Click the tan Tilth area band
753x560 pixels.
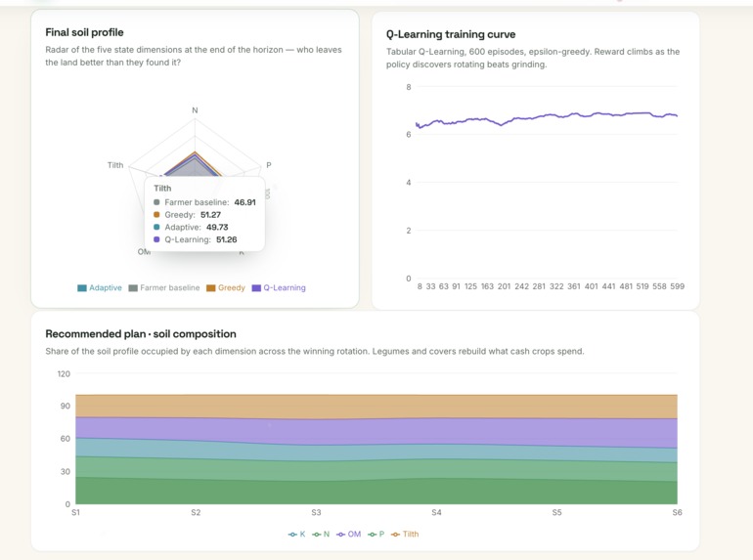click(x=376, y=407)
